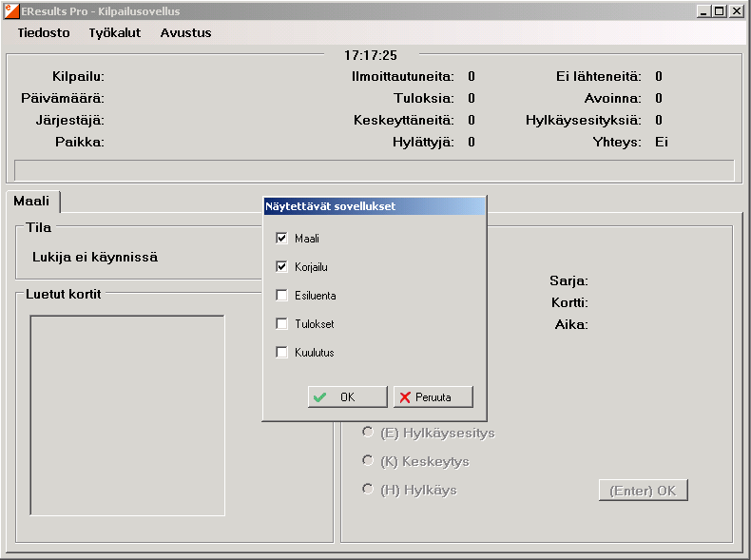The image size is (751, 560).
Task: Click the 'Kortti:' label
Action: tap(570, 302)
